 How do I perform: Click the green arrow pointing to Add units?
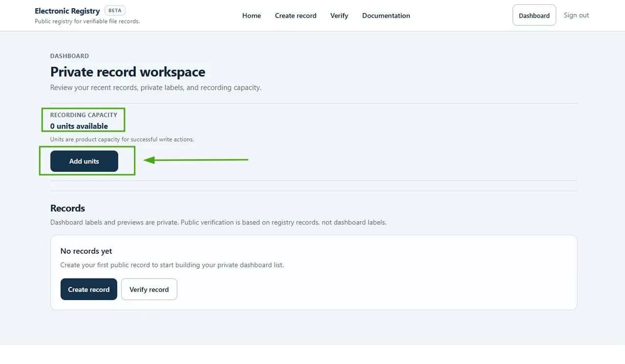[196, 160]
